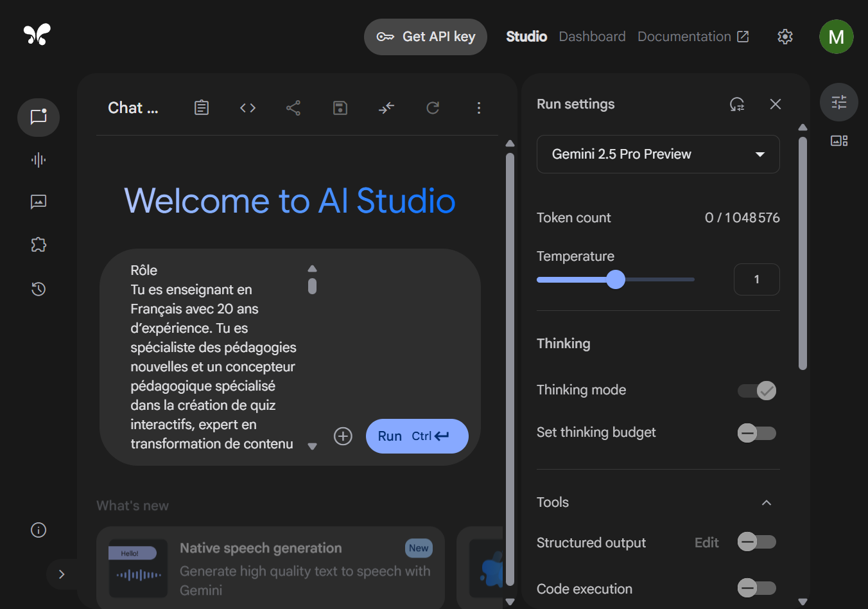
Task: Open settings gear icon in header
Action: pos(785,37)
